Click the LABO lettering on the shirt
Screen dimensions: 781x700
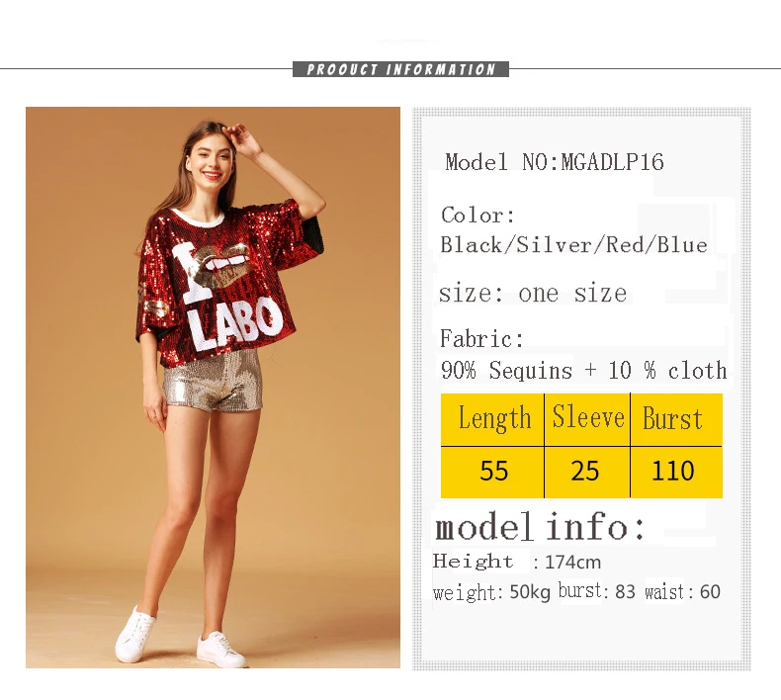pos(235,323)
